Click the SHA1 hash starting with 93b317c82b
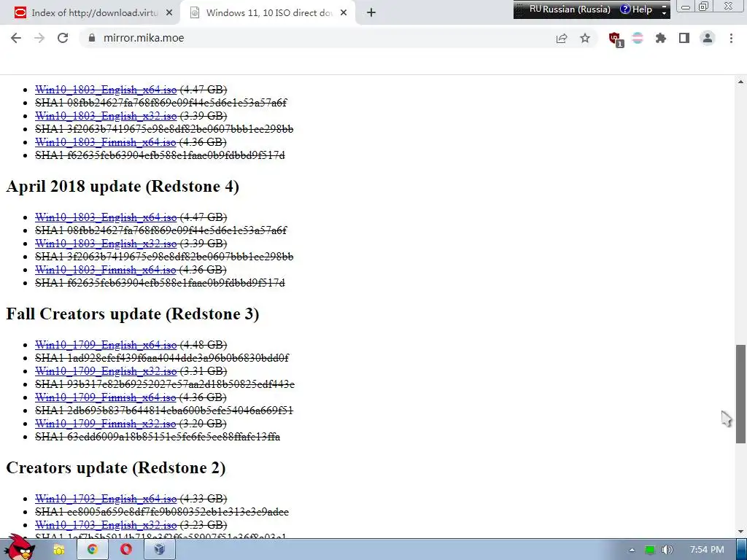The height and width of the screenshot is (560, 747). tap(165, 384)
